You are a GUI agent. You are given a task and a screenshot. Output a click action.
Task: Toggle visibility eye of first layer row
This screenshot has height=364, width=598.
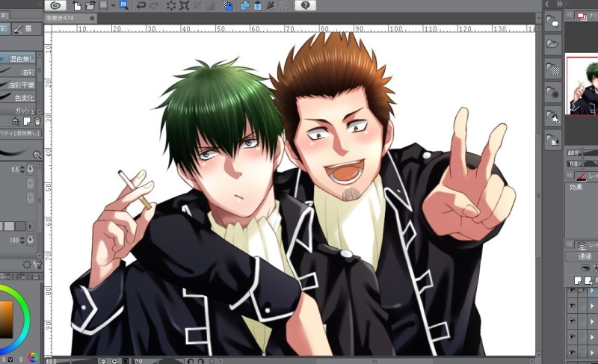(x=571, y=291)
